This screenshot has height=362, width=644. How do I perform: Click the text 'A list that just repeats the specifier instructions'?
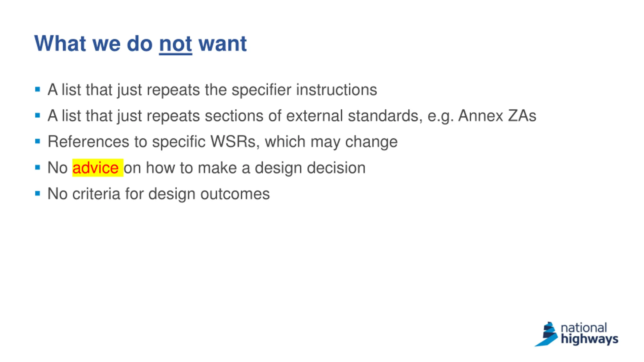[x=212, y=90]
